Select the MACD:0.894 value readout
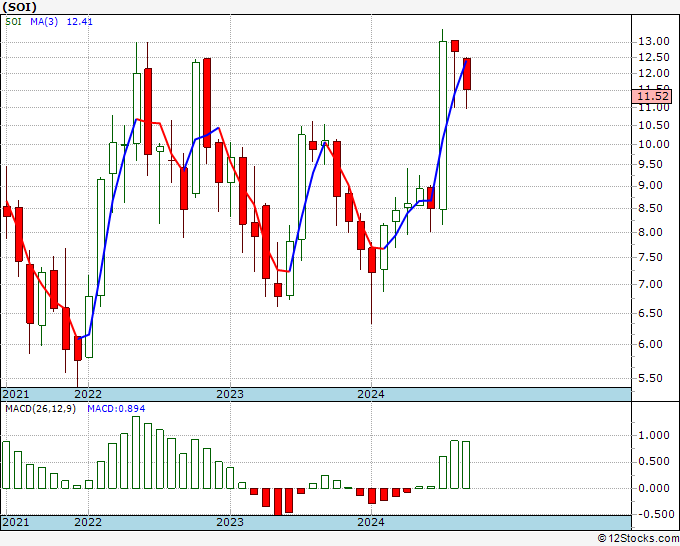This screenshot has width=680, height=546. click(x=116, y=409)
